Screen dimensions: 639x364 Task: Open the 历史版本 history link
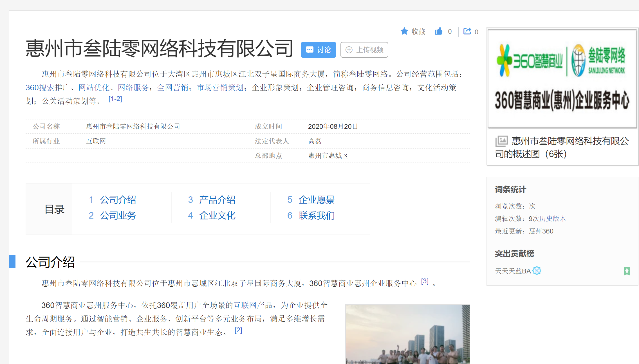coord(553,219)
